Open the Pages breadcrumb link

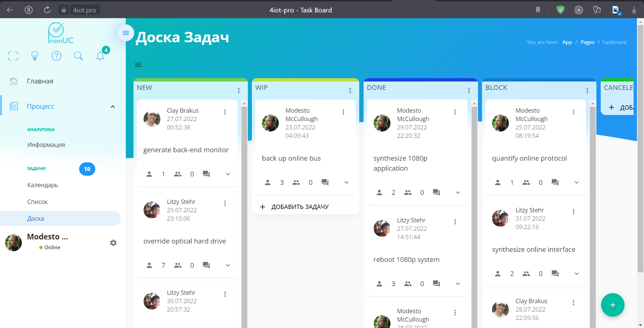pyautogui.click(x=587, y=42)
